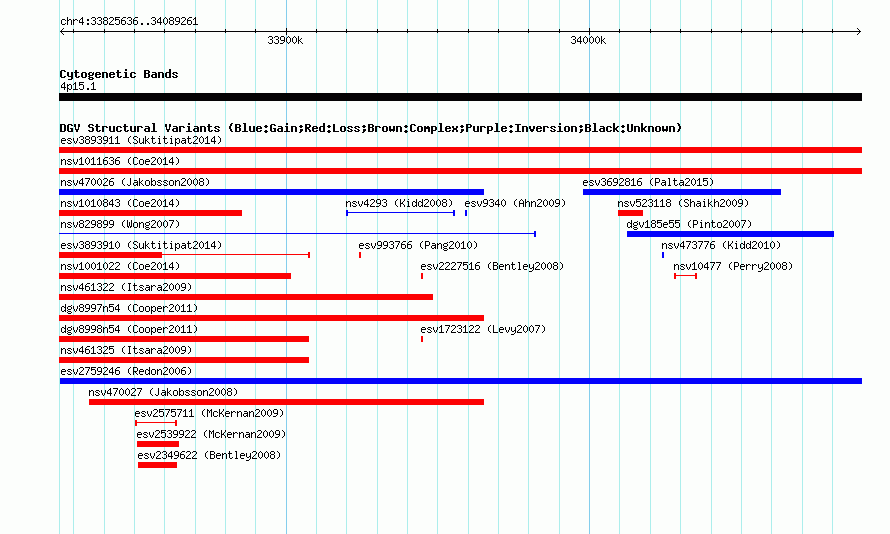Image resolution: width=890 pixels, height=534 pixels.
Task: Click the nsv473776 (Kidd2010) label
Action: coord(721,245)
